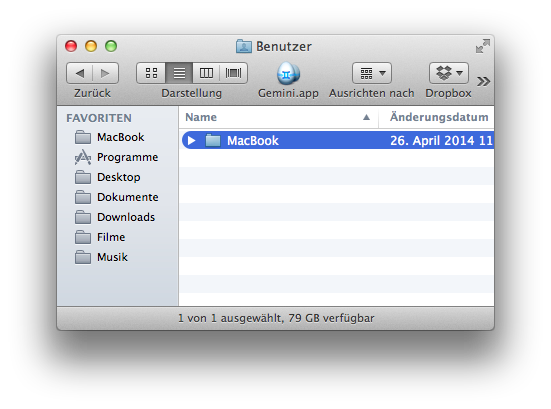
Task: Switch to icon view in Darstellung
Action: 151,73
